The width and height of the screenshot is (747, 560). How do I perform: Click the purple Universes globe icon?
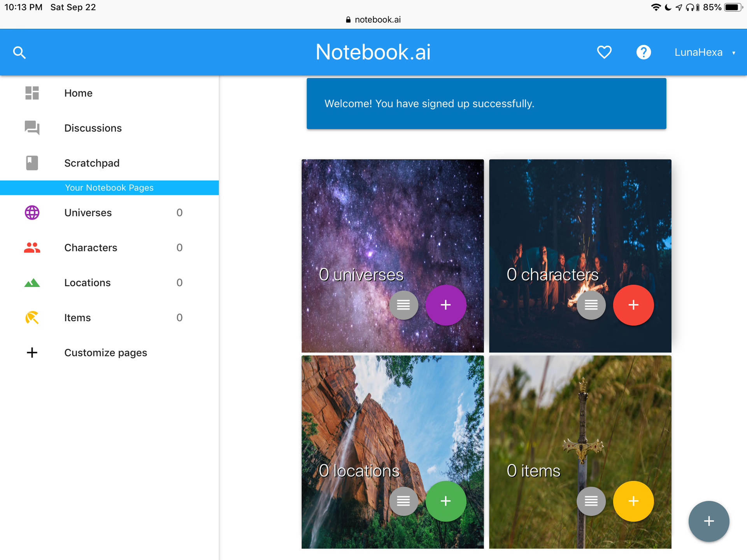coord(32,212)
